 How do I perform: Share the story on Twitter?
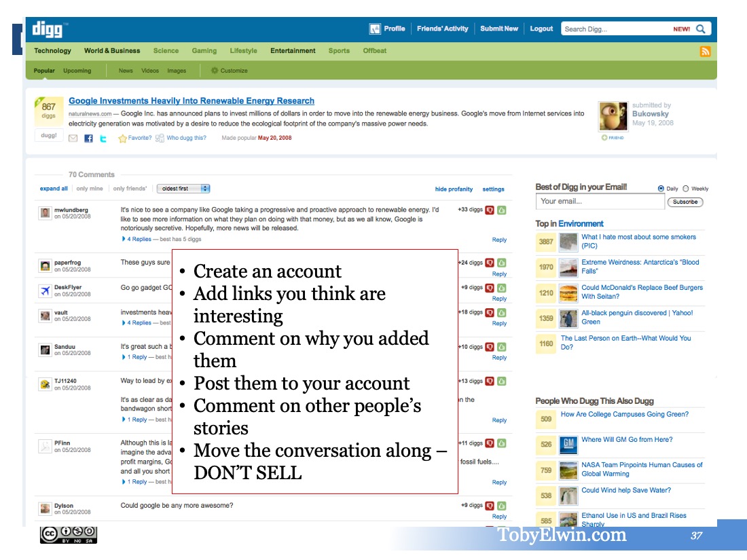point(103,138)
